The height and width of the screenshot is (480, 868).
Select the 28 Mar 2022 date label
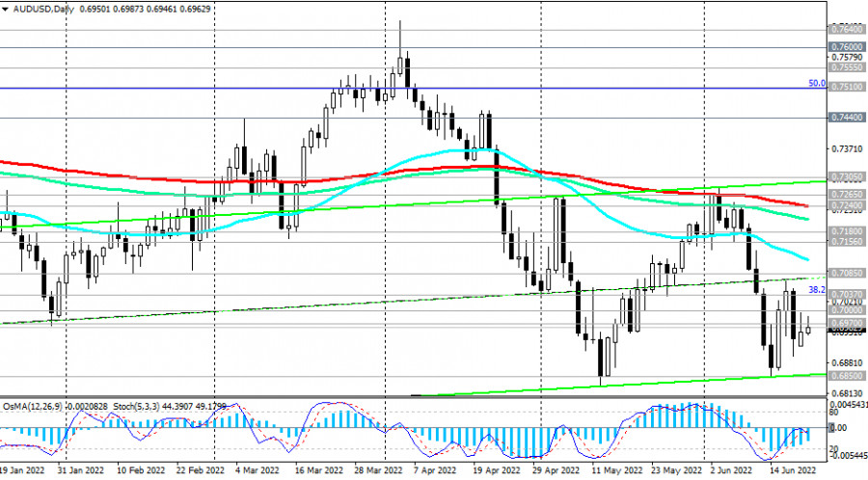tap(378, 470)
